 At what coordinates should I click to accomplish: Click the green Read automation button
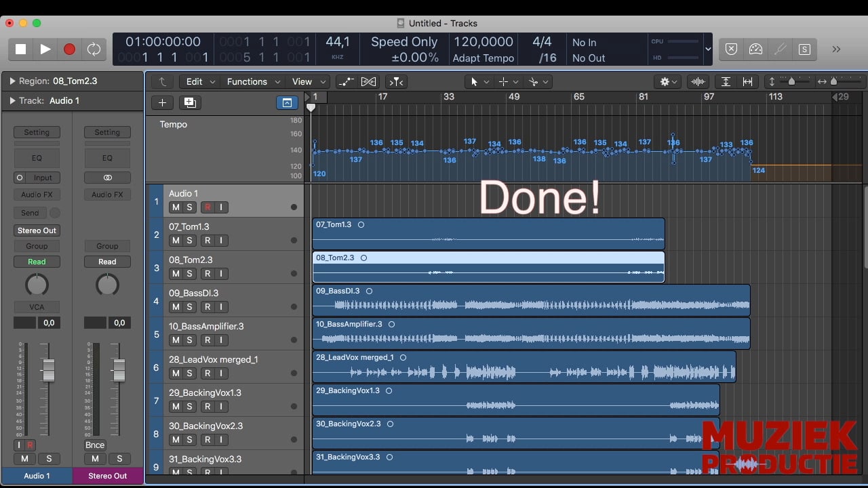pos(37,262)
